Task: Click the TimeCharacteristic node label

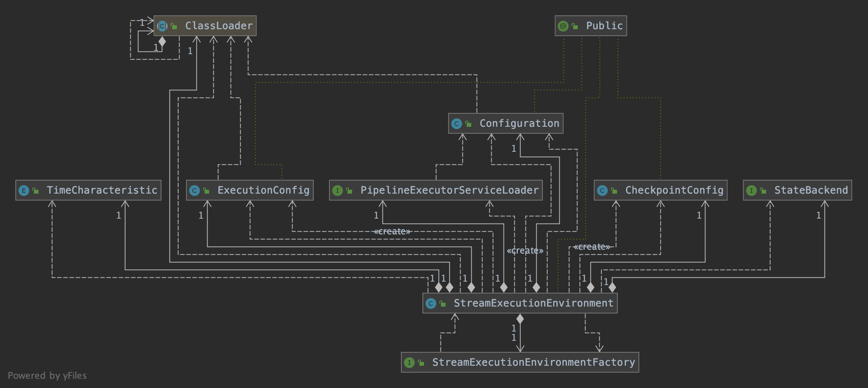Action: (x=102, y=190)
